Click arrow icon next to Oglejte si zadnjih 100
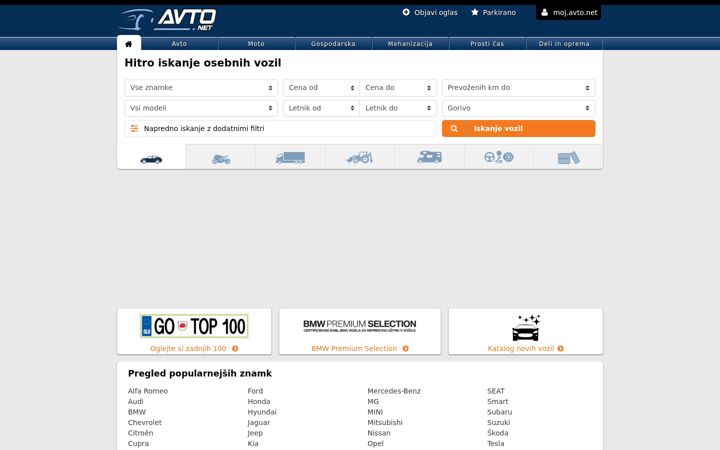 tap(235, 349)
